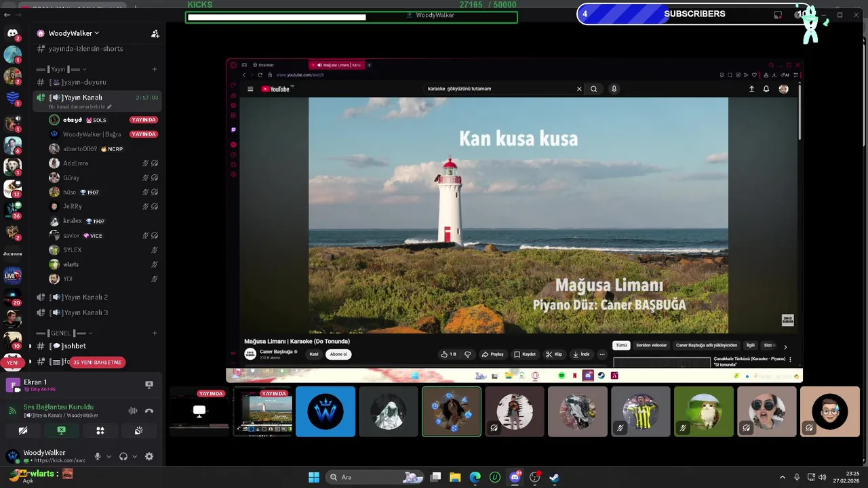The height and width of the screenshot is (488, 868).
Task: Toggle headphone deafen in user panel
Action: 123,457
